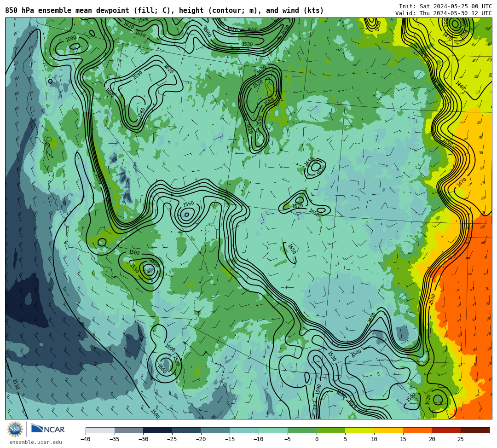This screenshot has width=497, height=448.
Task: Click the 20 colorbar tick label
Action: (432, 439)
